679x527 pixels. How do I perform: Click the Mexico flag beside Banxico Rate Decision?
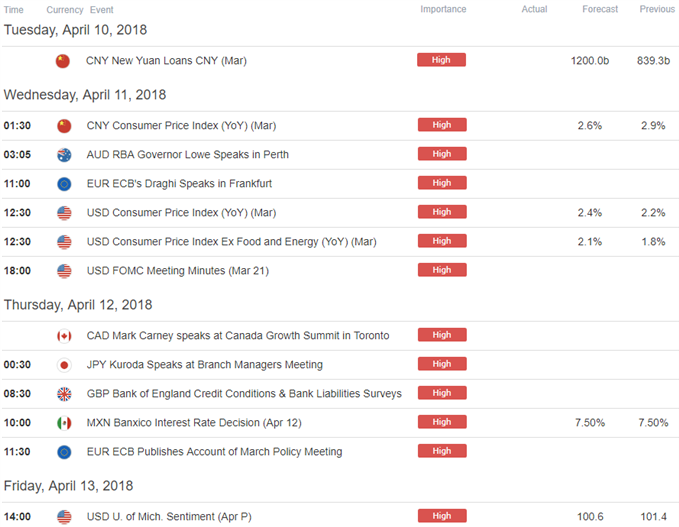(x=64, y=423)
